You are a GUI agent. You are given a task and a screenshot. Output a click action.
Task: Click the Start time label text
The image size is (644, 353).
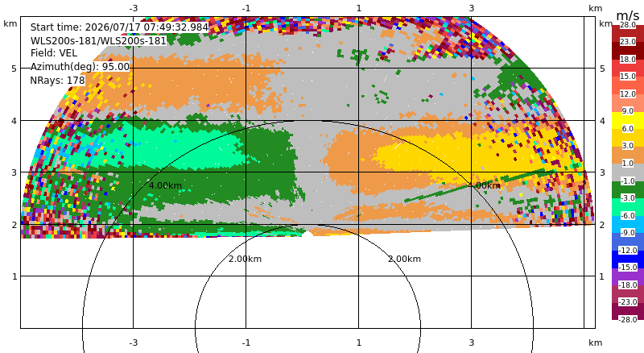[x=119, y=27]
